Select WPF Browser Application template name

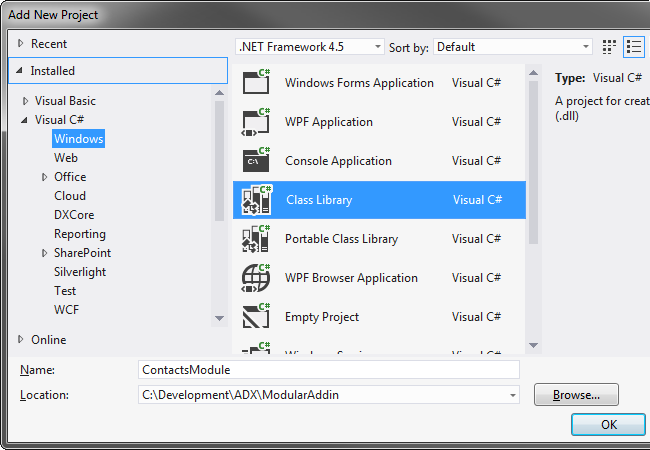tap(351, 278)
